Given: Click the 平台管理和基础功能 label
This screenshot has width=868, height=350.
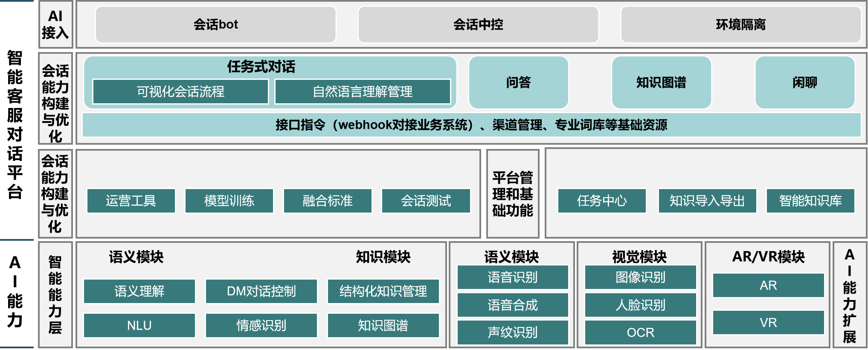Looking at the screenshot, I should point(513,194).
